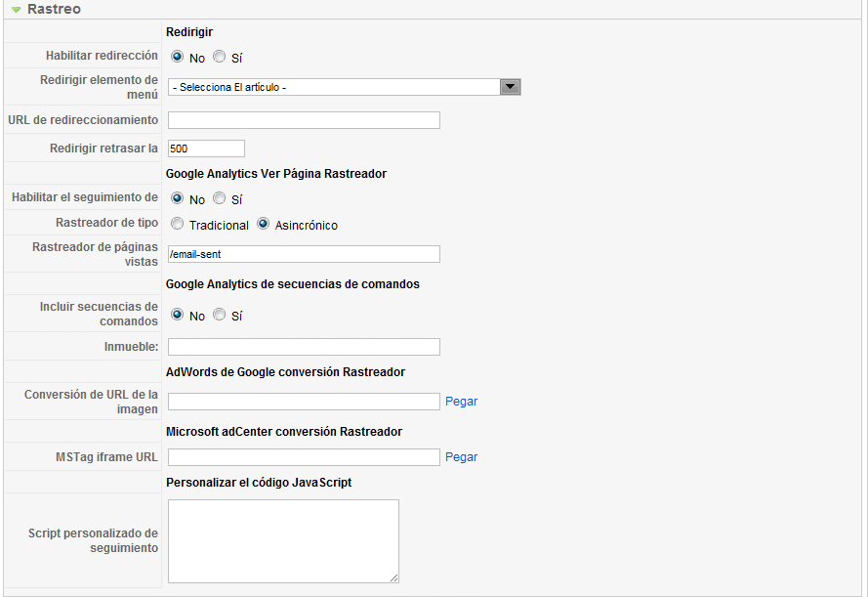Click the Redirigir retrasar la field
The image size is (868, 597).
(x=206, y=149)
